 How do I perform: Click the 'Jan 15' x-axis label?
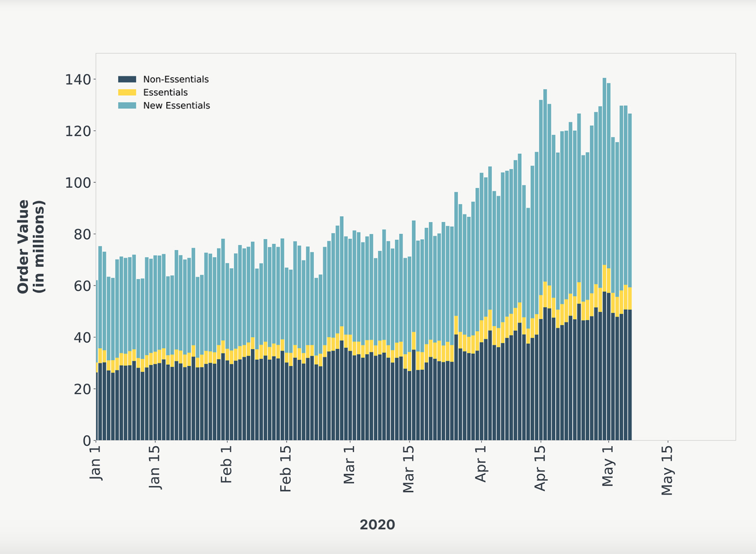tap(155, 467)
